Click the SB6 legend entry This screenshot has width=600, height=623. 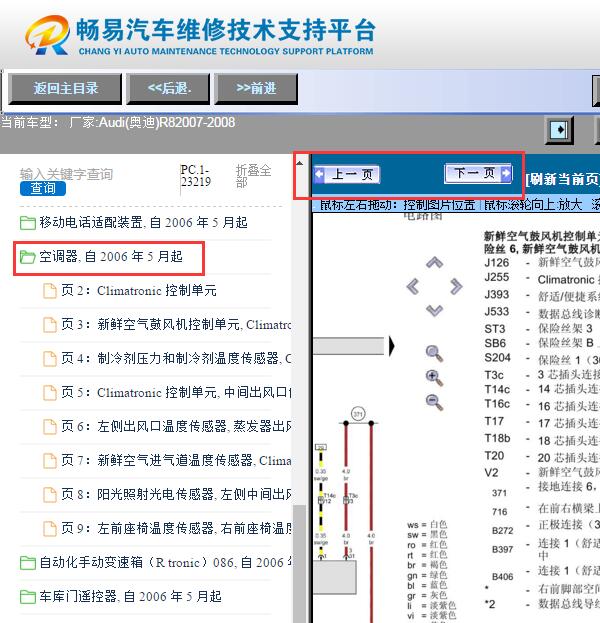tap(542, 343)
